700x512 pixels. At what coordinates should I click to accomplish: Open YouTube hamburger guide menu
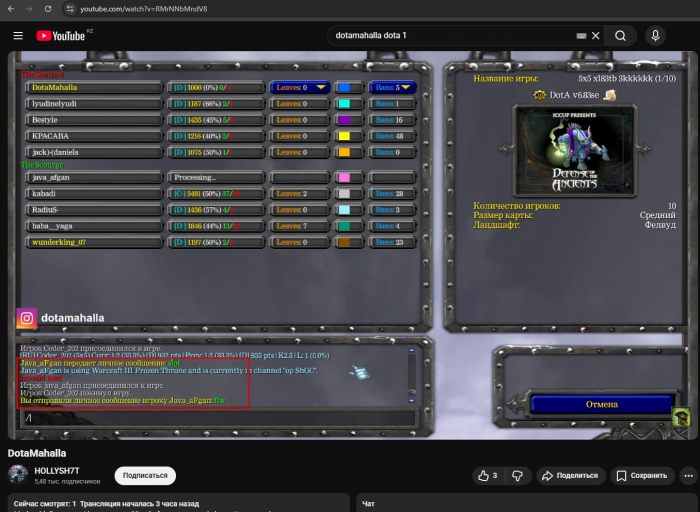pos(18,35)
